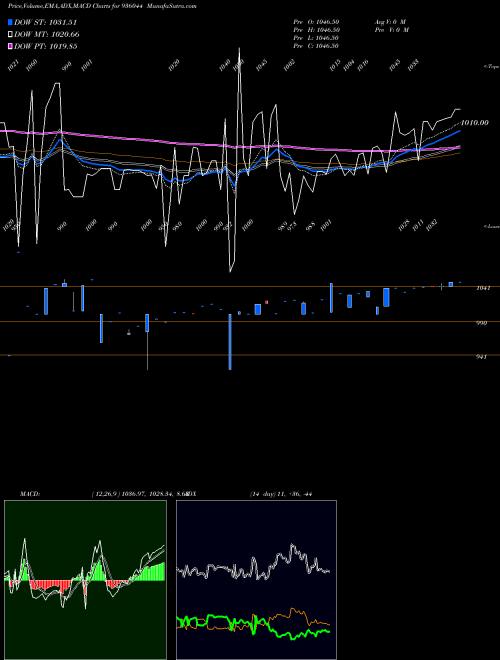This screenshot has height=660, width=500.
Task: Select the 'DOW ST: 1031.51' legend text
Action: pos(45,22)
